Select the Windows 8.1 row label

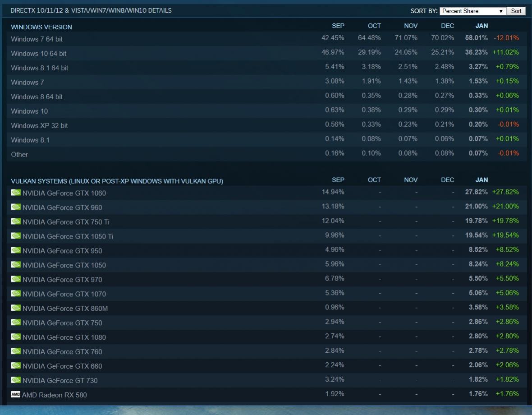[30, 140]
